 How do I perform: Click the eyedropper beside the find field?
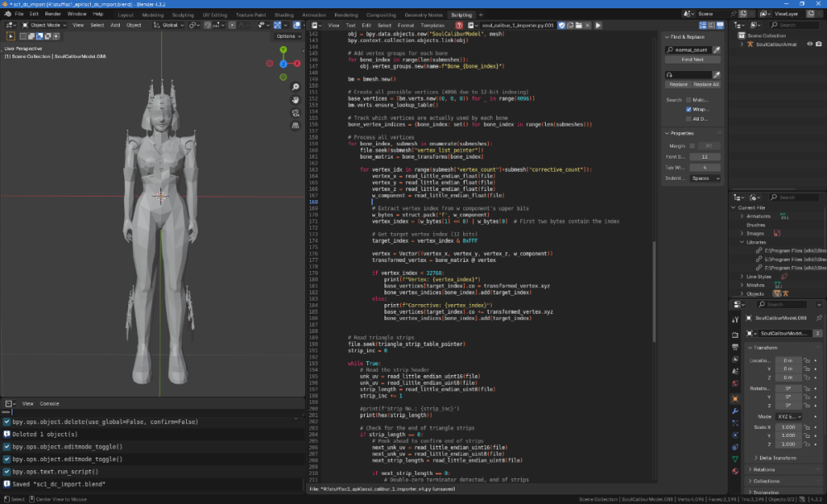tap(717, 50)
